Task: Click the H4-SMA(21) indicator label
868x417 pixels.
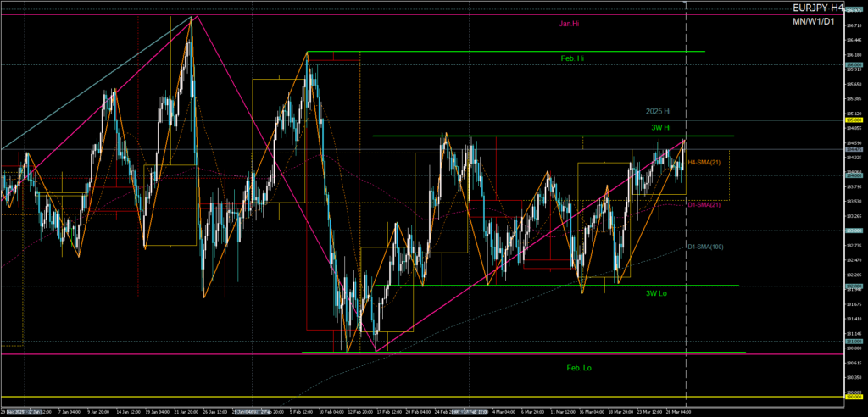Action: click(x=704, y=162)
